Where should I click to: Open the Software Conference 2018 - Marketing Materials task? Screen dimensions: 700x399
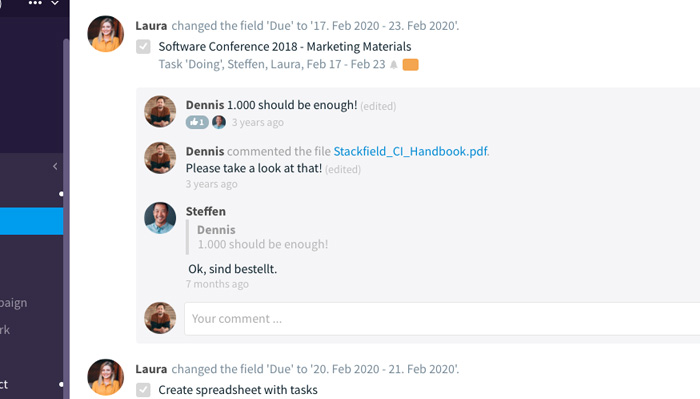(x=285, y=46)
